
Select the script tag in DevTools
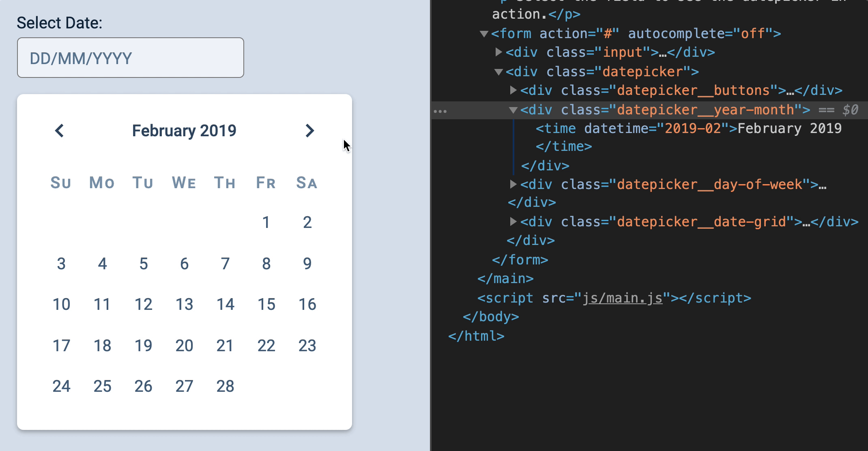tap(507, 297)
